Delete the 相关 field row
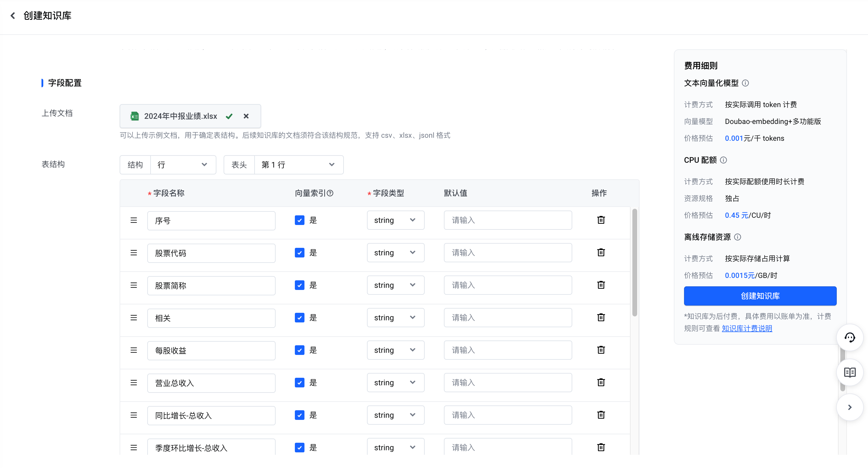This screenshot has width=868, height=468. point(601,317)
